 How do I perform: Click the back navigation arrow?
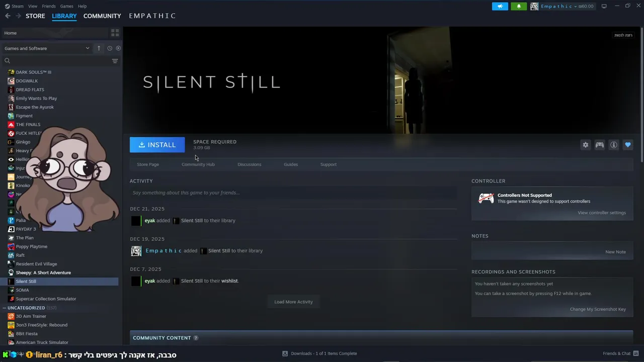click(x=8, y=16)
